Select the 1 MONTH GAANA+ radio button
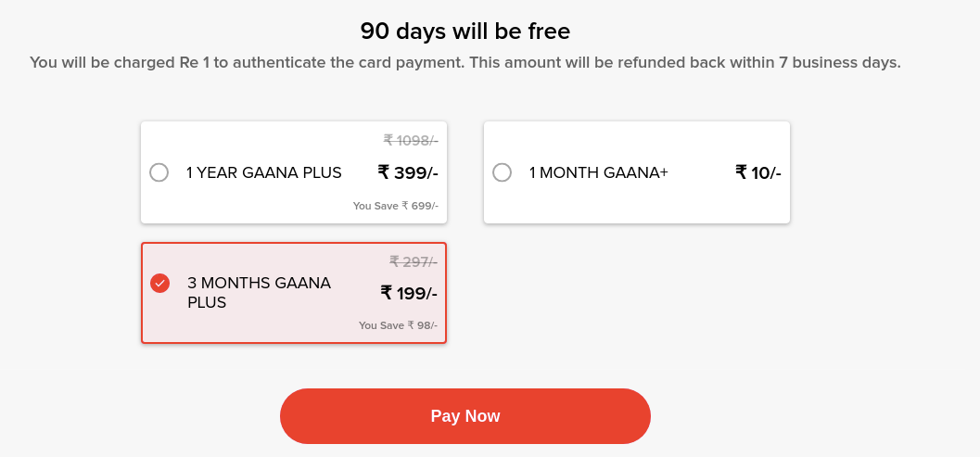The image size is (980, 457). pyautogui.click(x=502, y=172)
